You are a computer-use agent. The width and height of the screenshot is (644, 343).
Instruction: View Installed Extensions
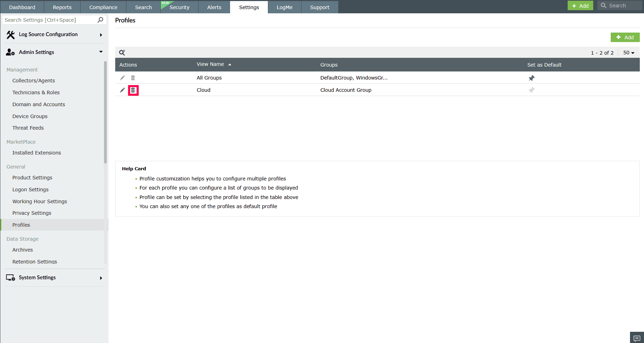pos(37,153)
